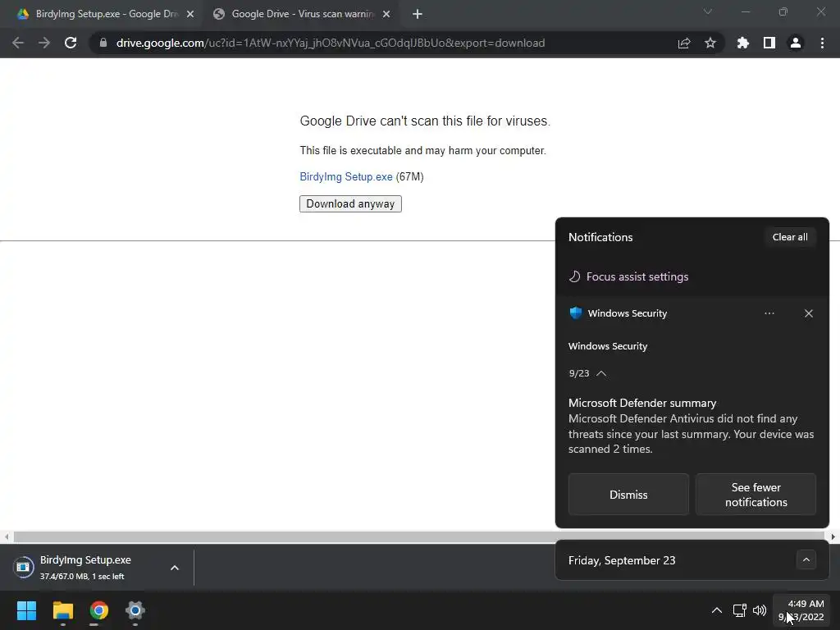Click the volume speaker icon

[760, 610]
